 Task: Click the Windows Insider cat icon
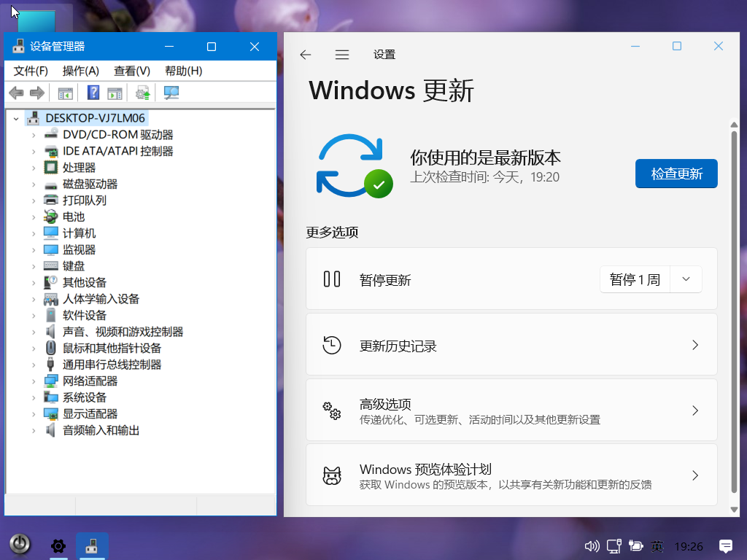[x=332, y=475]
